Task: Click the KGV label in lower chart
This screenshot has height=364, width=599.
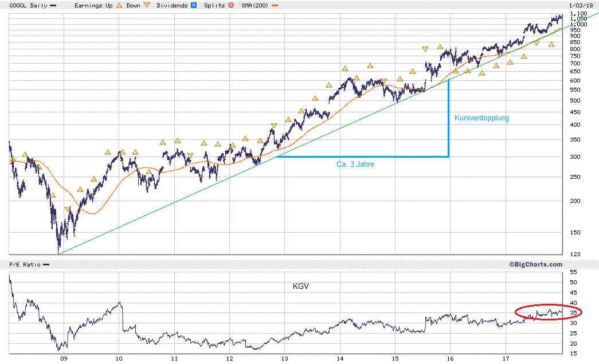Action: (x=300, y=286)
